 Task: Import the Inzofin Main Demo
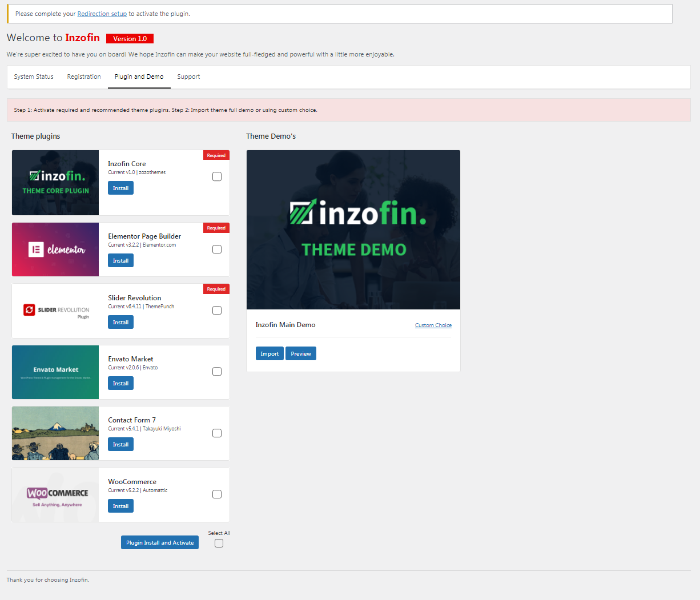269,354
